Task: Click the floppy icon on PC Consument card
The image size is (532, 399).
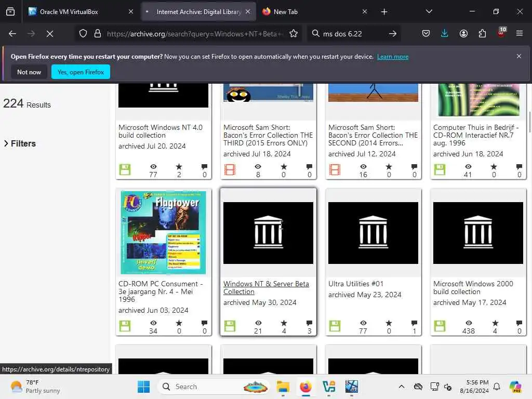Action: (125, 326)
